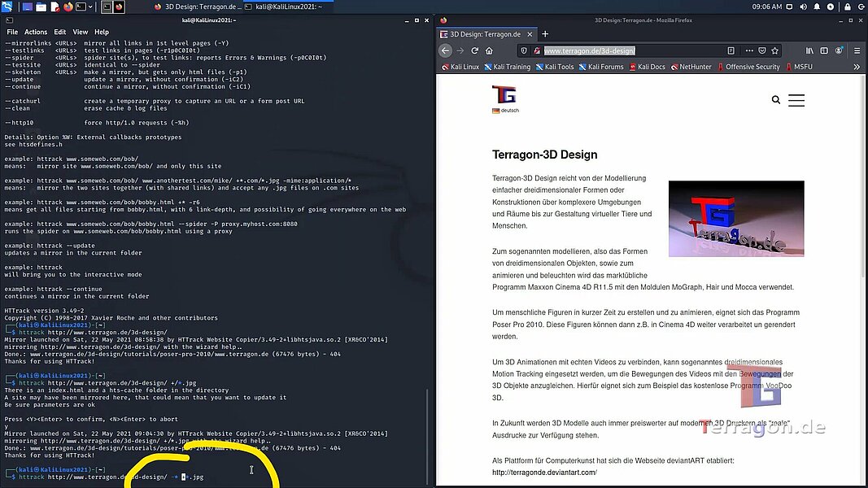Select the kali@KaliLinux2021 terminal taskbar entry
The height and width of the screenshot is (488, 868).
click(288, 7)
